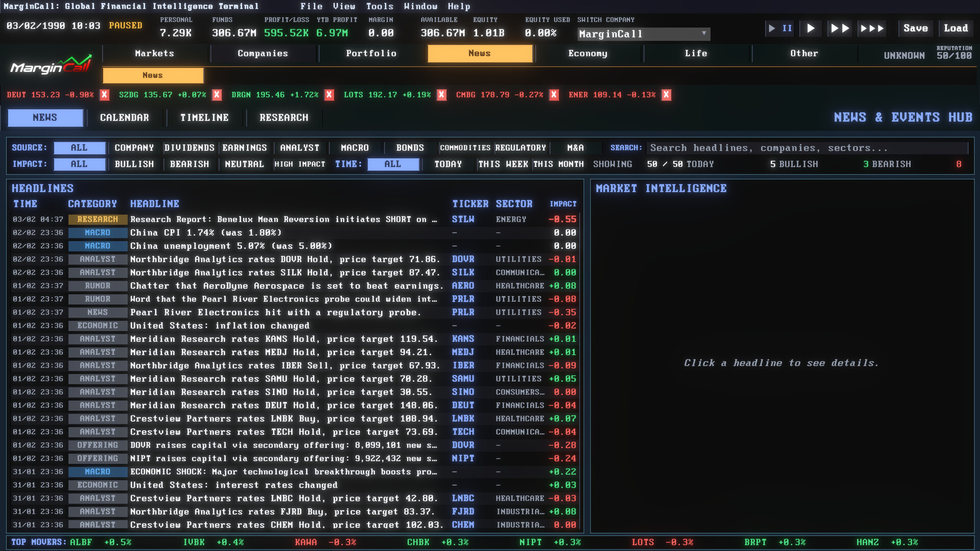This screenshot has height=551, width=980.
Task: Filter source by Regulatory
Action: click(x=520, y=148)
